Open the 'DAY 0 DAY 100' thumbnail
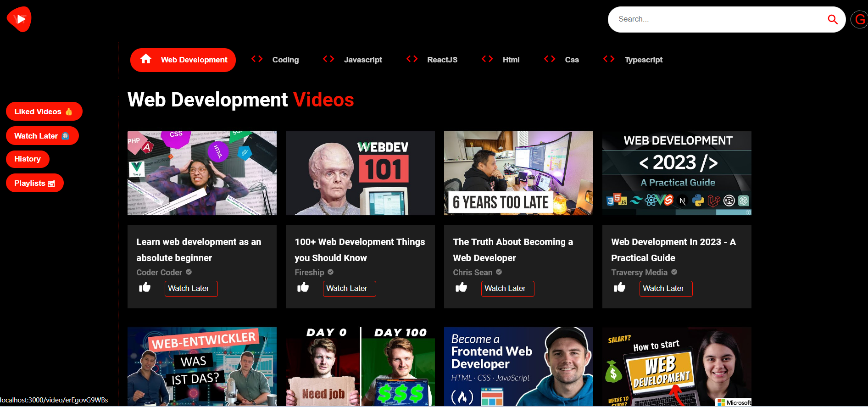This screenshot has width=868, height=407. (360, 367)
